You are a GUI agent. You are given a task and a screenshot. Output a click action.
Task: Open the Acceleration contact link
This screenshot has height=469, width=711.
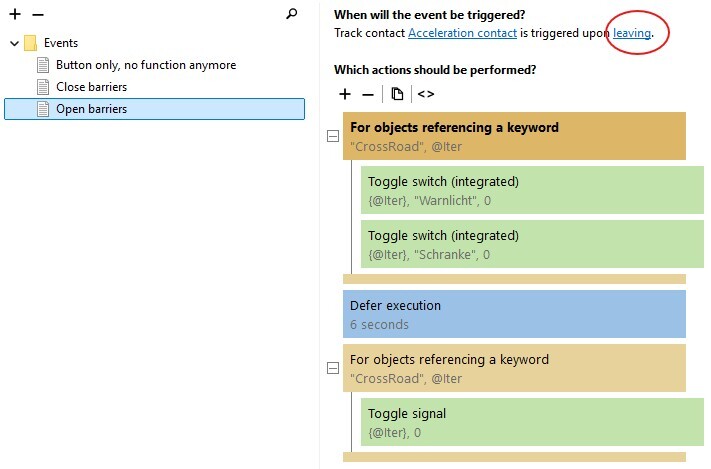coord(462,33)
